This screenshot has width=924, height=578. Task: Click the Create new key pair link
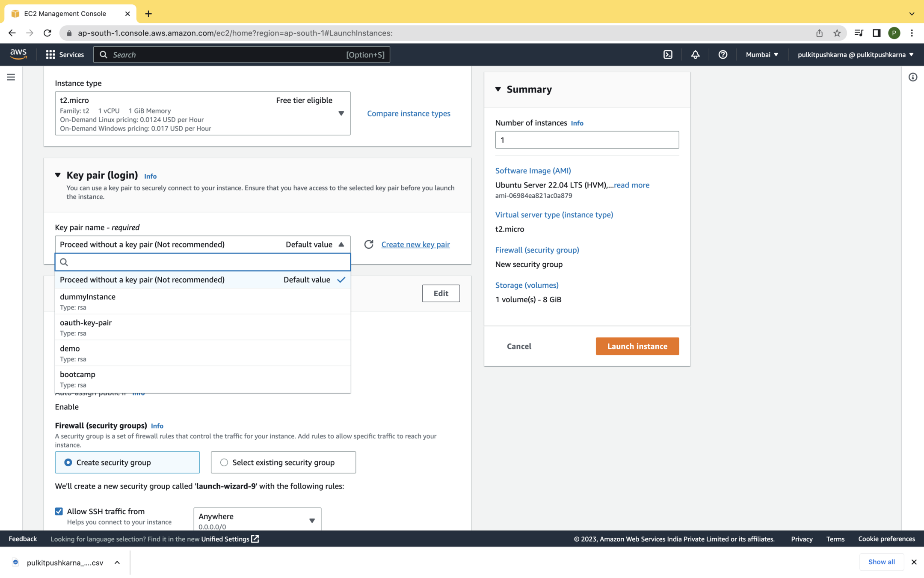(x=415, y=244)
